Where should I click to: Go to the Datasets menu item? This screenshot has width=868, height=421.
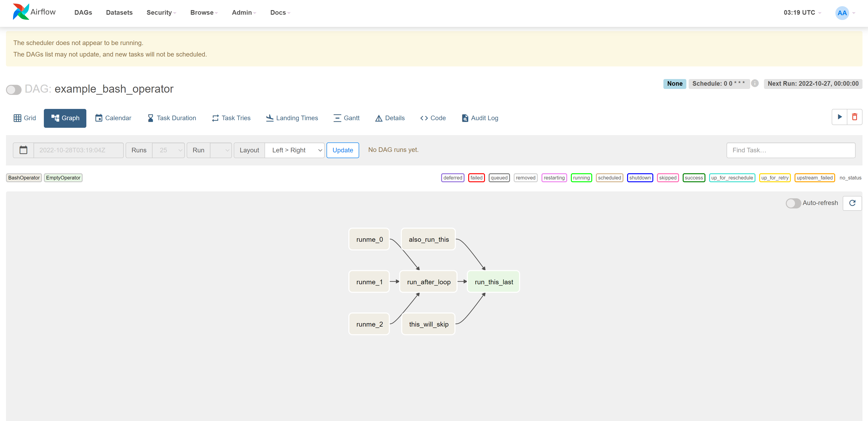tap(119, 12)
